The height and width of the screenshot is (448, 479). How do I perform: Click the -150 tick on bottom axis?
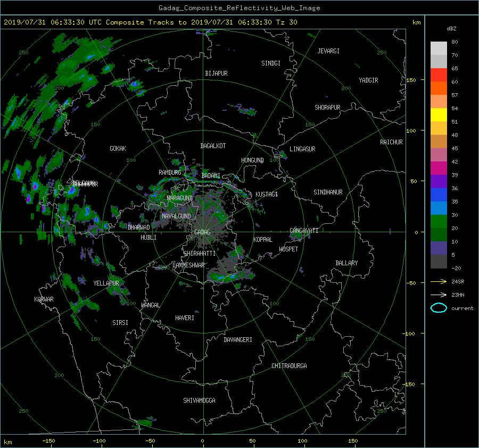point(48,441)
